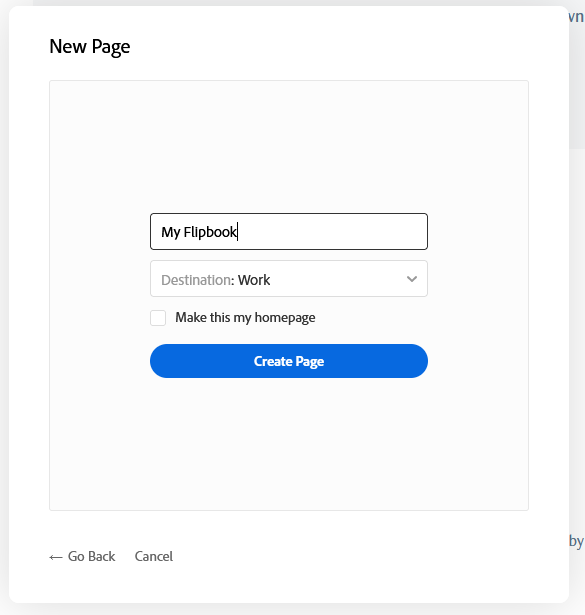585x615 pixels.
Task: Go back to the previous step
Action: point(82,556)
